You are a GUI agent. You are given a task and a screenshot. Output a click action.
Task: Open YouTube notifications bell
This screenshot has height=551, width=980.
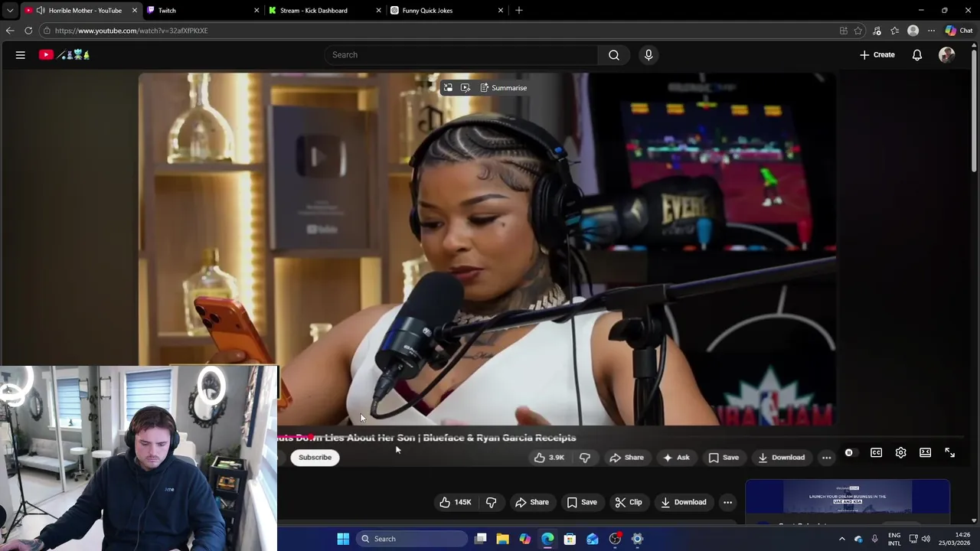tap(916, 55)
